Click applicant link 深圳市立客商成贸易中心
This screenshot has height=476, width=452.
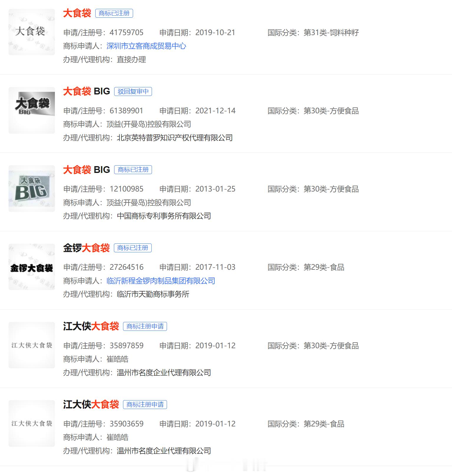tap(146, 46)
